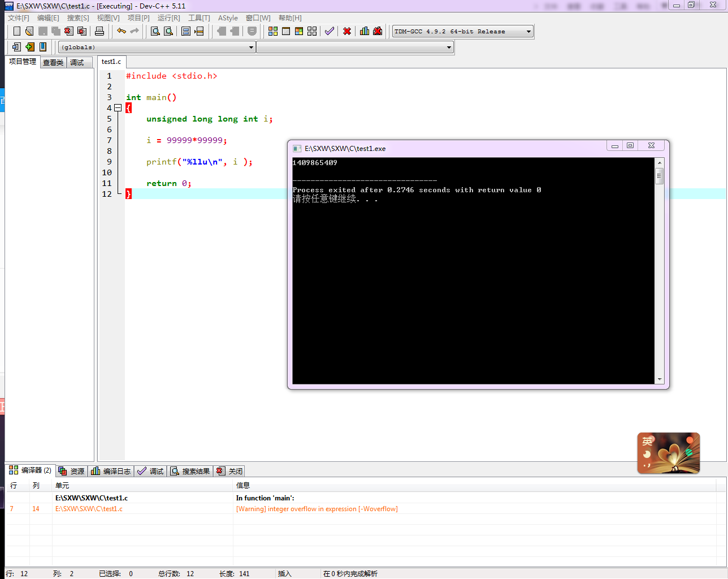Click console window scrollbar up arrow
Image resolution: width=728 pixels, height=579 pixels.
pos(659,163)
